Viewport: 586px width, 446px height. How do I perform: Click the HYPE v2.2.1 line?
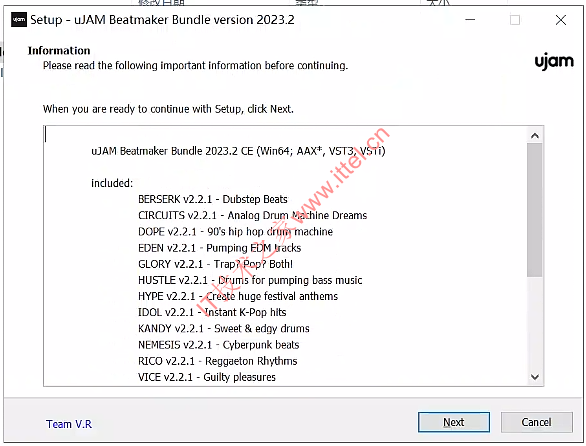(x=238, y=296)
